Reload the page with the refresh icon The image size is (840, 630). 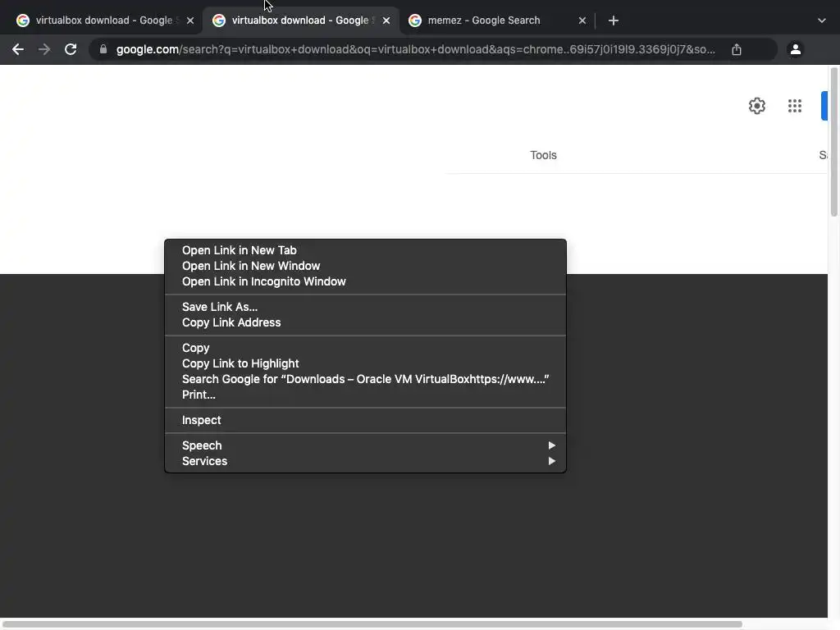click(x=71, y=49)
